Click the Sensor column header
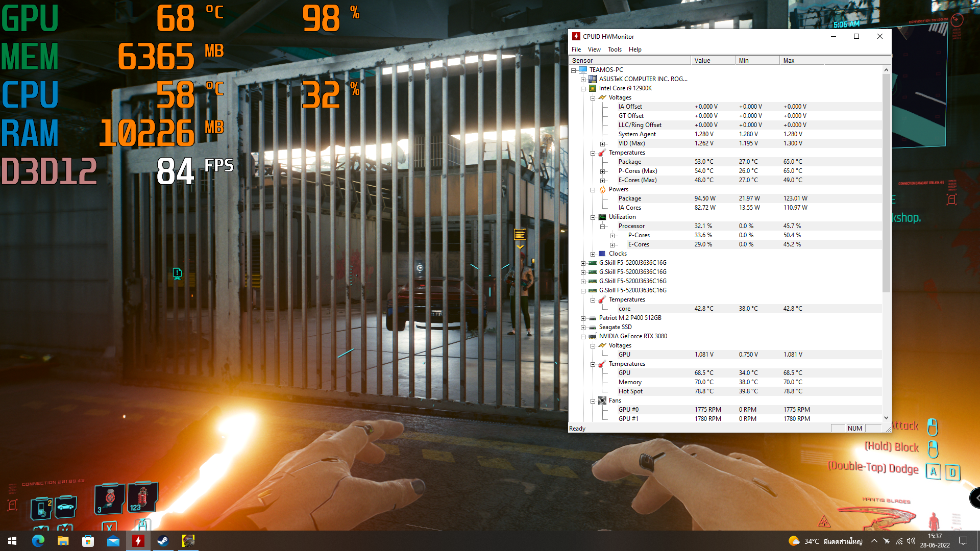Screen dimensions: 980x551 click(630, 60)
